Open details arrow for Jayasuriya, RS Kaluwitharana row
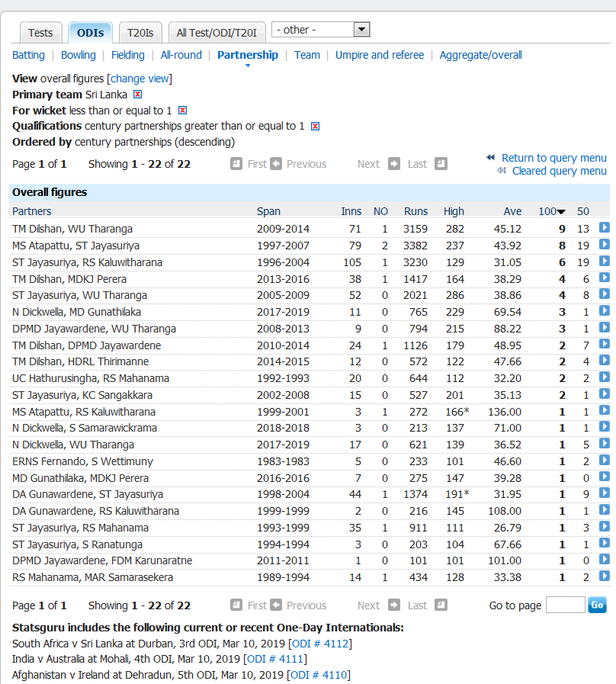 pyautogui.click(x=605, y=261)
